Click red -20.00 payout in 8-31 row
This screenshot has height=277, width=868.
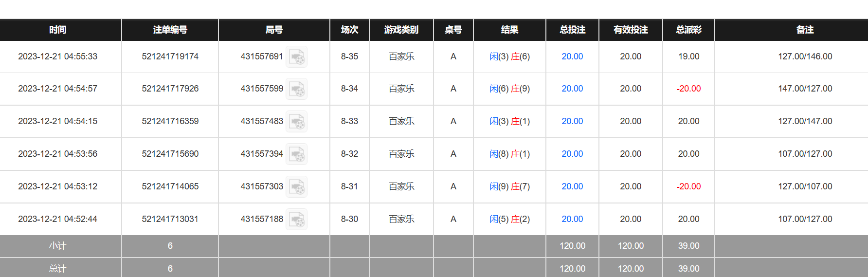[688, 186]
